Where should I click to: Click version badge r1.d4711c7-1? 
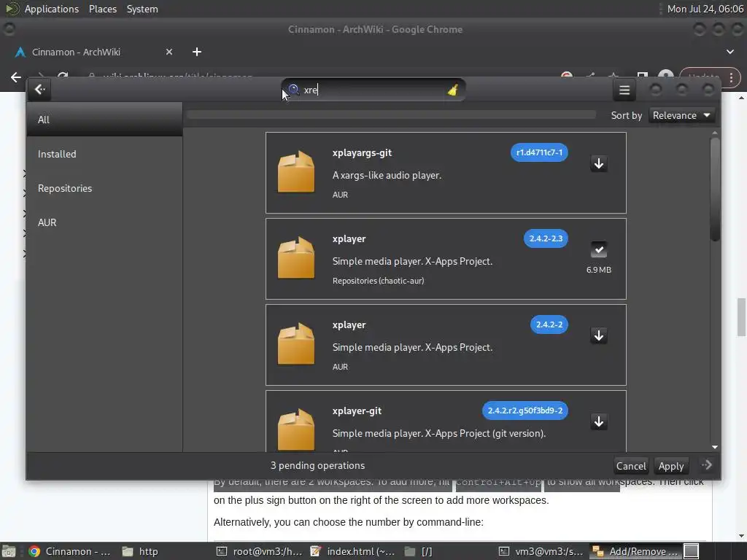539,152
